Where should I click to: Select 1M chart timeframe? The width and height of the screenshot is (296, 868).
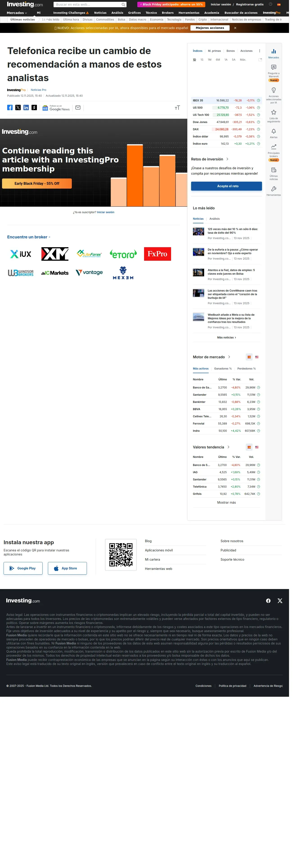coord(210,60)
